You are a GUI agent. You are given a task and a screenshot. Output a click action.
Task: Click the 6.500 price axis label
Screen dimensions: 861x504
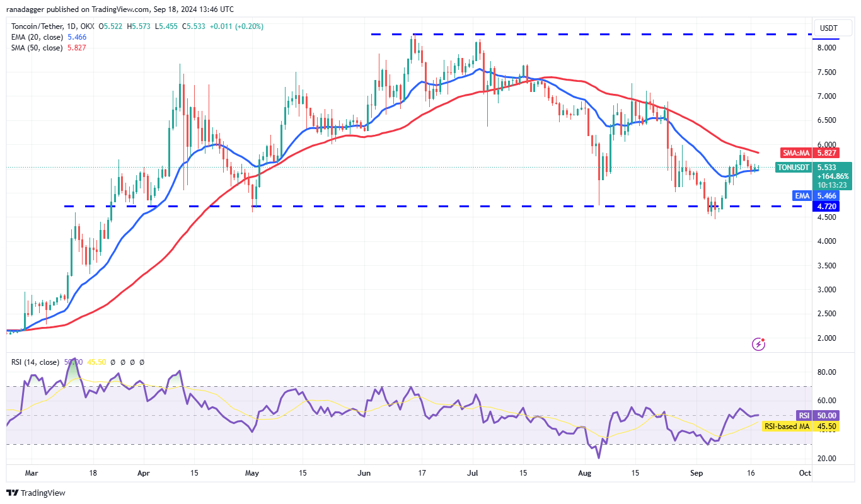point(827,120)
